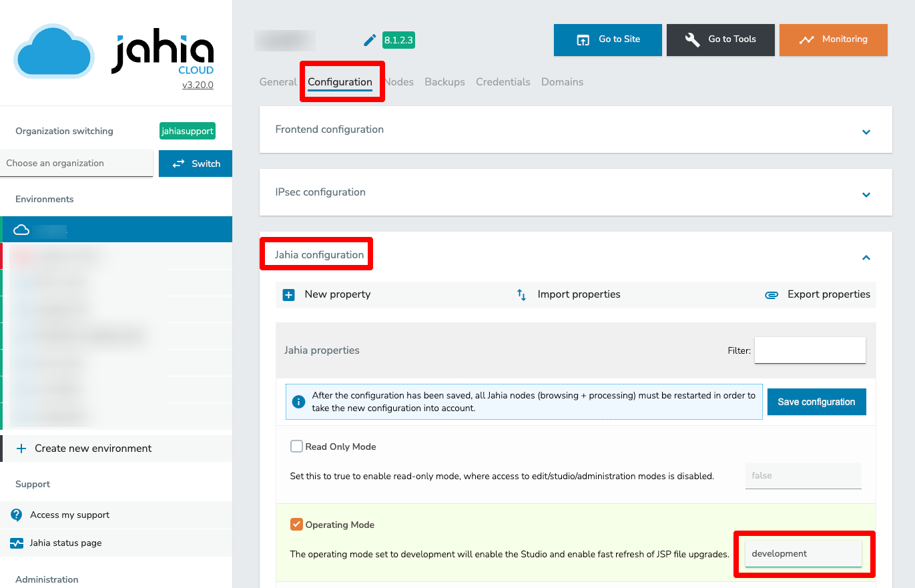This screenshot has height=588, width=915.
Task: Open the Backups tab
Action: click(444, 82)
